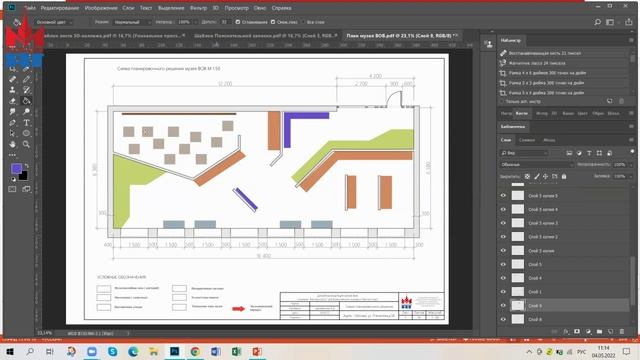Screen dimensions: 640x360
Task: Toggle Quick Mask mode icon
Action: point(13,189)
